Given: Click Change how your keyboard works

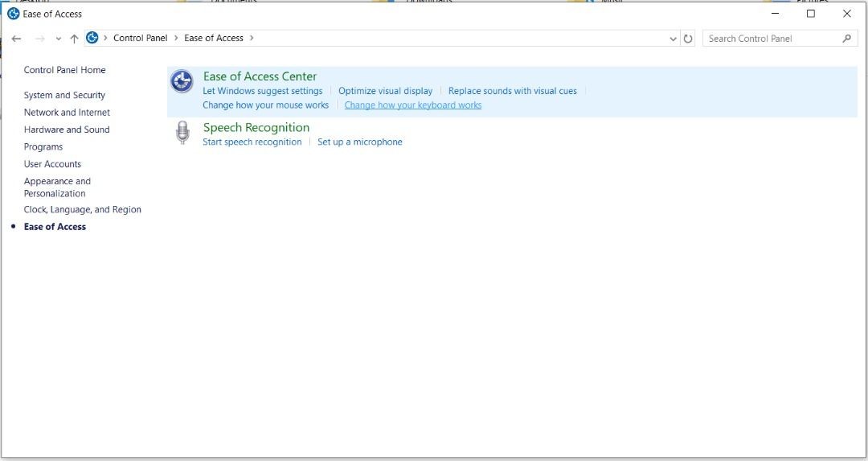Looking at the screenshot, I should pyautogui.click(x=413, y=105).
